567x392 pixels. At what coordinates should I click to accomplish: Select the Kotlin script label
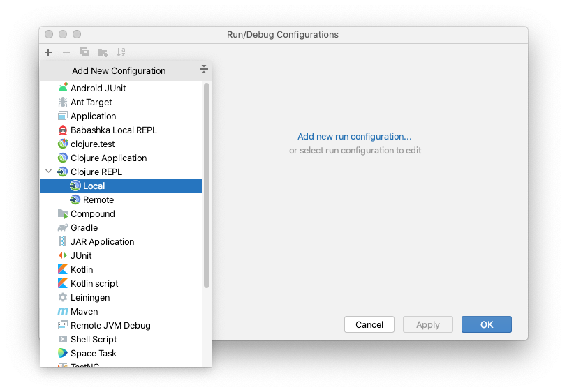[x=94, y=284]
